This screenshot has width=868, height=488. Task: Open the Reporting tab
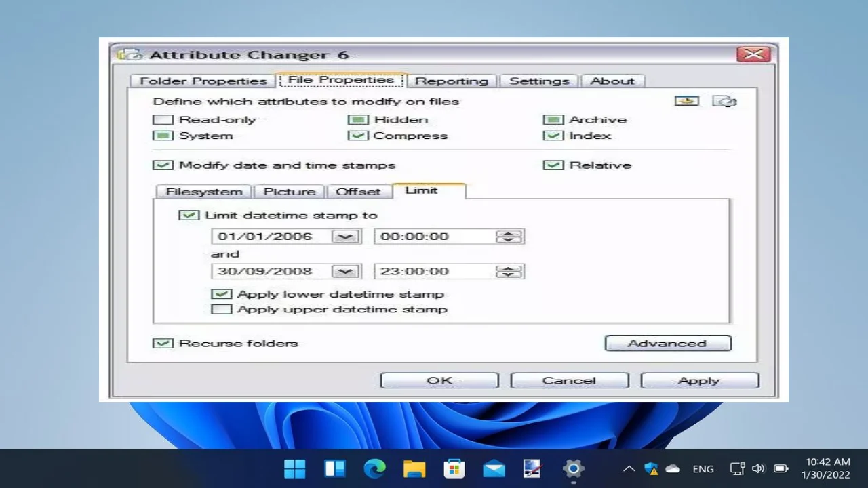click(x=452, y=81)
